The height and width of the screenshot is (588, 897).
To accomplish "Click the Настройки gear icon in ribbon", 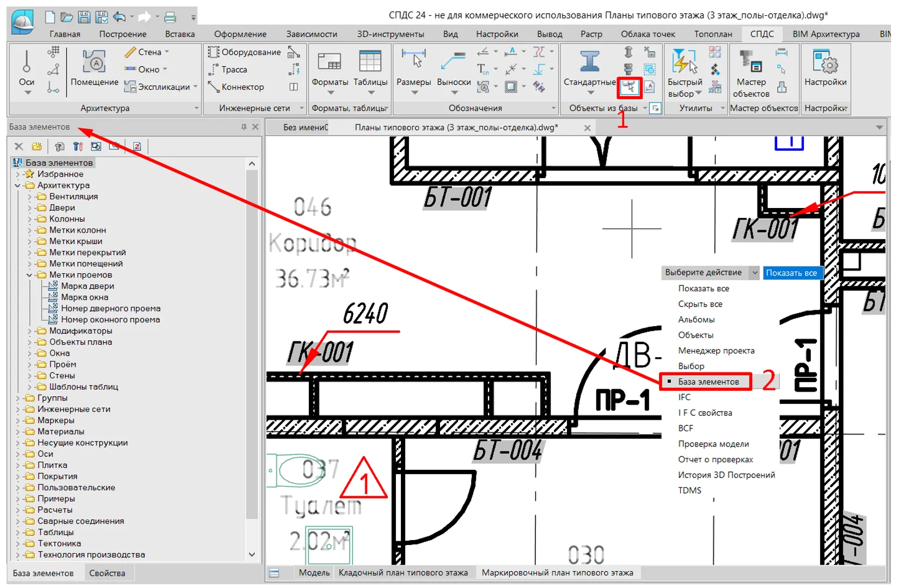I will (825, 62).
